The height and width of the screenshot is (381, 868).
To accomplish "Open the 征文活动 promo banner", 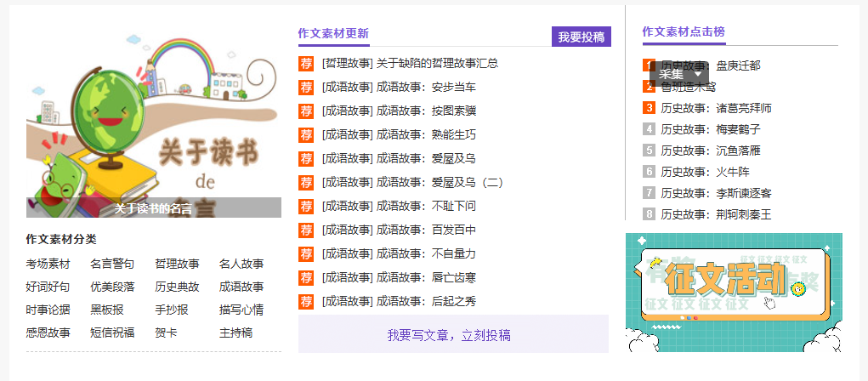I will point(734,293).
